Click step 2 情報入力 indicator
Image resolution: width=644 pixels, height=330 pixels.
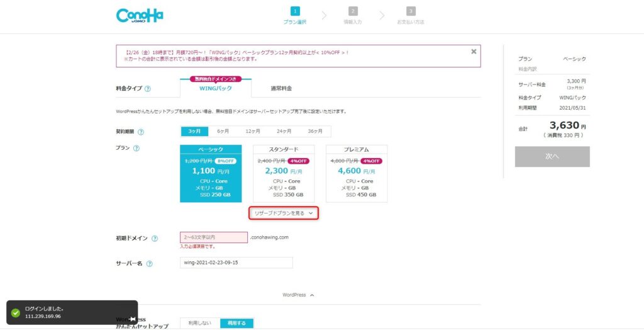point(353,16)
